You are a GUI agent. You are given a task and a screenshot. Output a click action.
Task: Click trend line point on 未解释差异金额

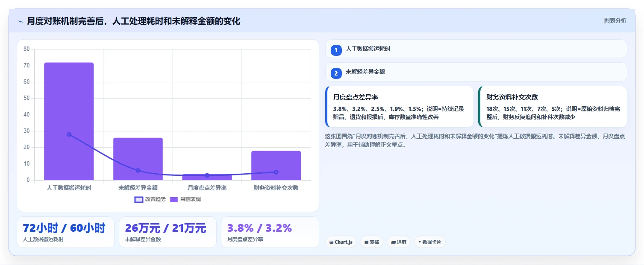click(138, 170)
